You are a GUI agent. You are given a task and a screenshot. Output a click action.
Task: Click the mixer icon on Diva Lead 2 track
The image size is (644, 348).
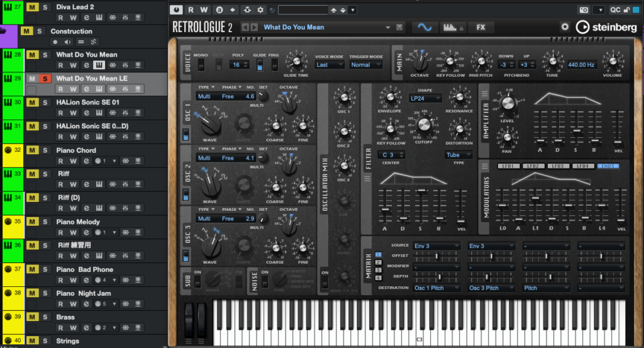point(125,18)
